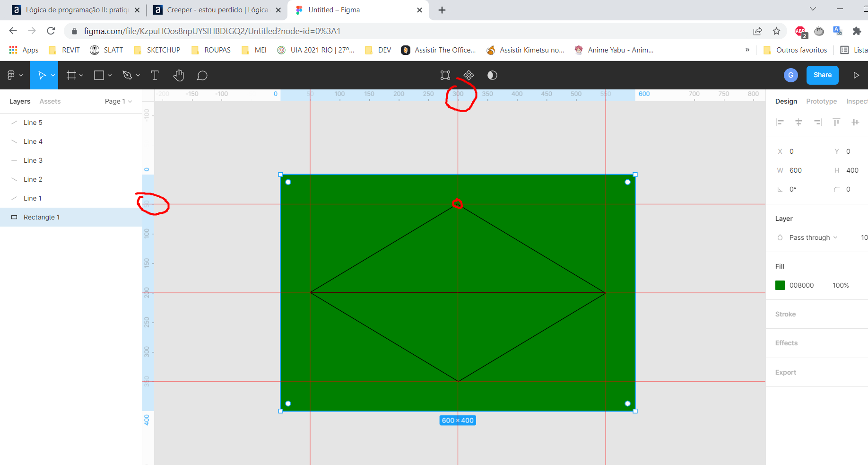
Task: Select the Rectangle 1 layer
Action: pos(71,217)
